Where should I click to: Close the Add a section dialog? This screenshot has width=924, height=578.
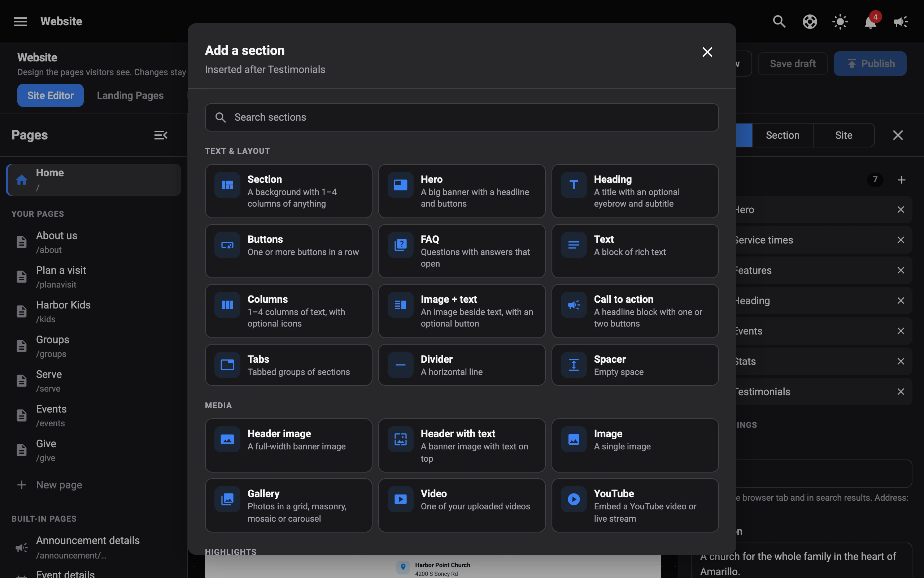coord(707,52)
